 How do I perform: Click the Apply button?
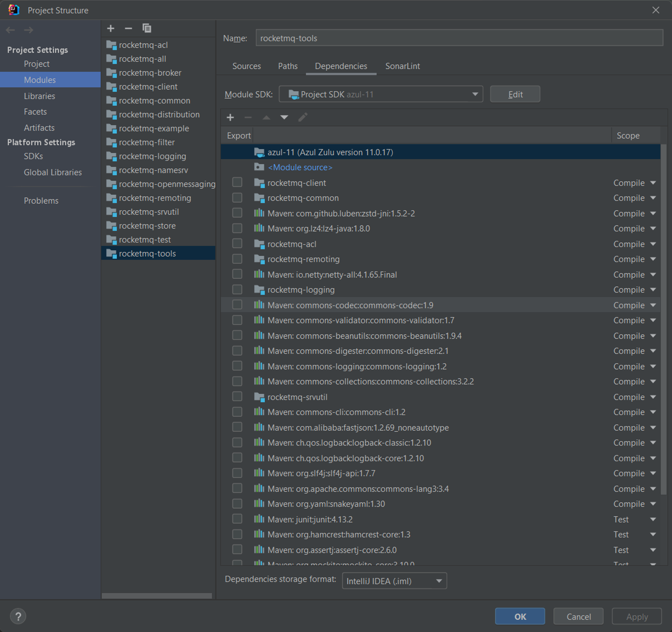pos(637,617)
